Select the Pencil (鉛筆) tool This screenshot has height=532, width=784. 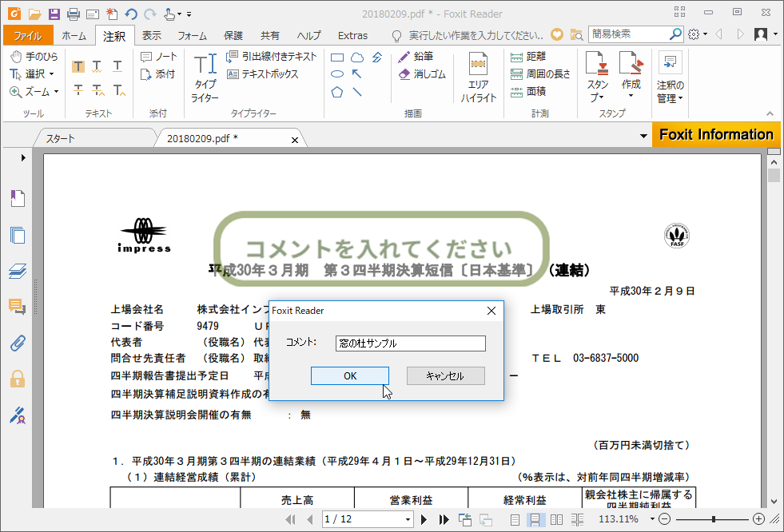[416, 57]
